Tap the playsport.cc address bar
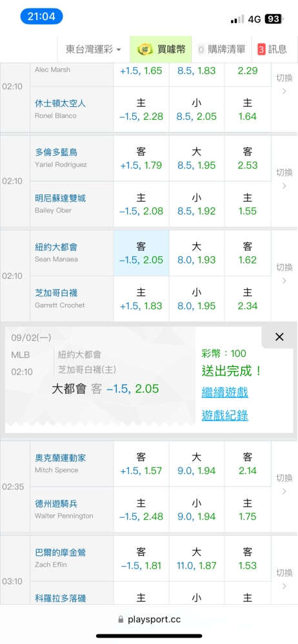This screenshot has width=298, height=644. [x=149, y=619]
